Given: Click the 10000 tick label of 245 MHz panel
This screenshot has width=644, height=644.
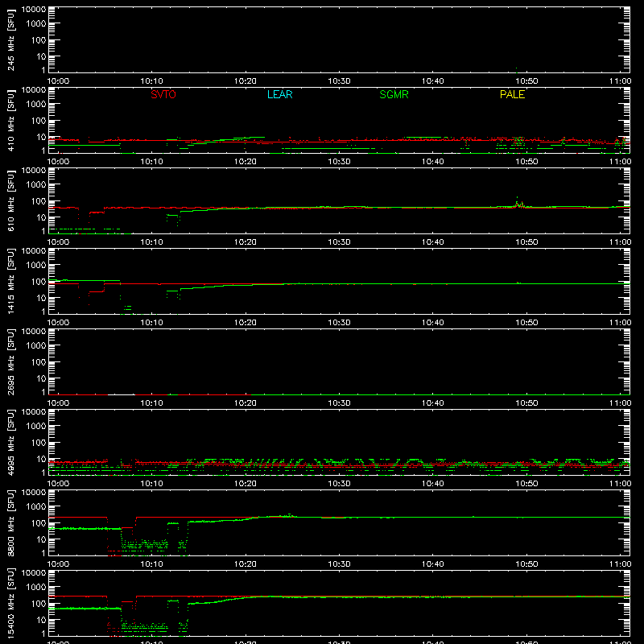Looking at the screenshot, I should (x=34, y=10).
